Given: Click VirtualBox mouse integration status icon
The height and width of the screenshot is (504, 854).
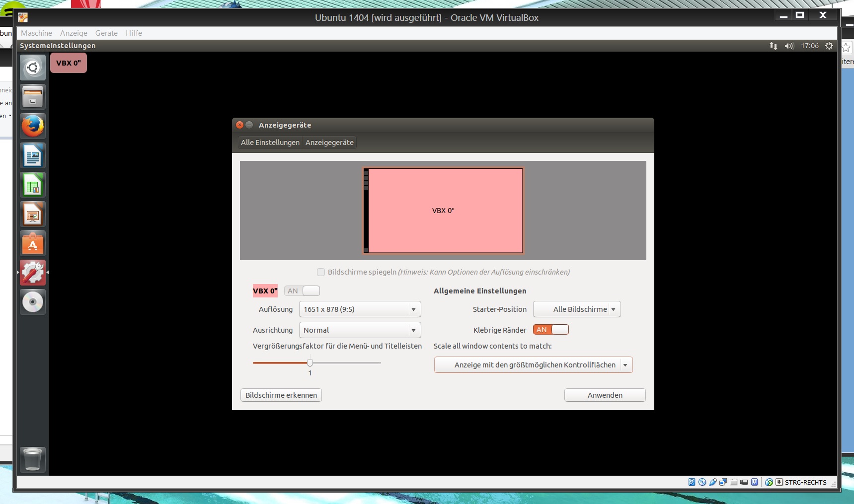Looking at the screenshot, I should point(769,482).
